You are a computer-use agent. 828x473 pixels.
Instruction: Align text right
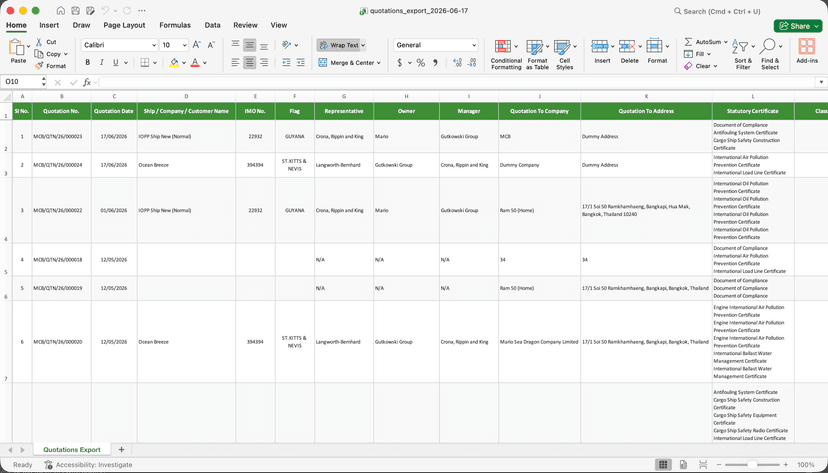264,63
